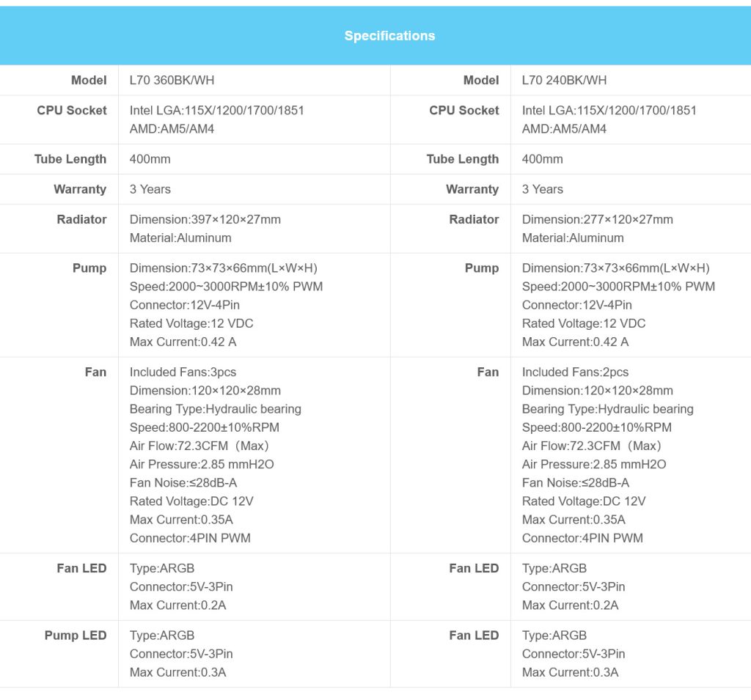
Task: Click the bottom Fan LED label showing Max Current:0.3A
Action: pos(474,635)
